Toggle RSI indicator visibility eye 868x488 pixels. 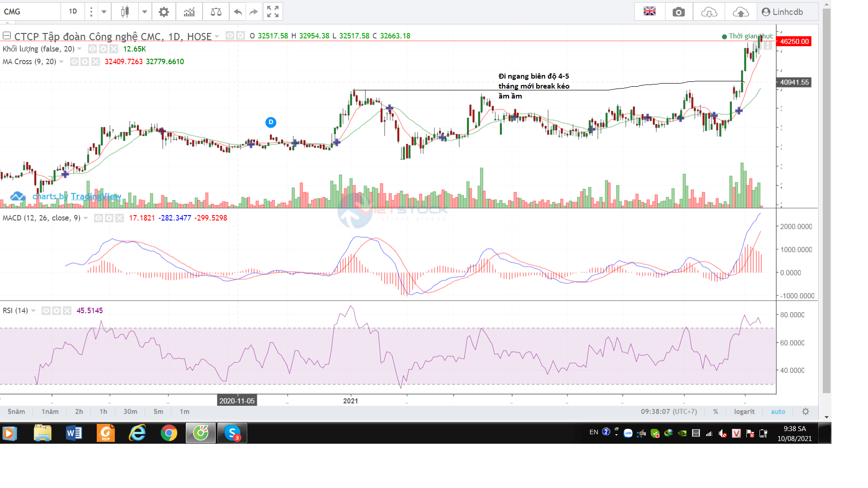click(x=46, y=310)
